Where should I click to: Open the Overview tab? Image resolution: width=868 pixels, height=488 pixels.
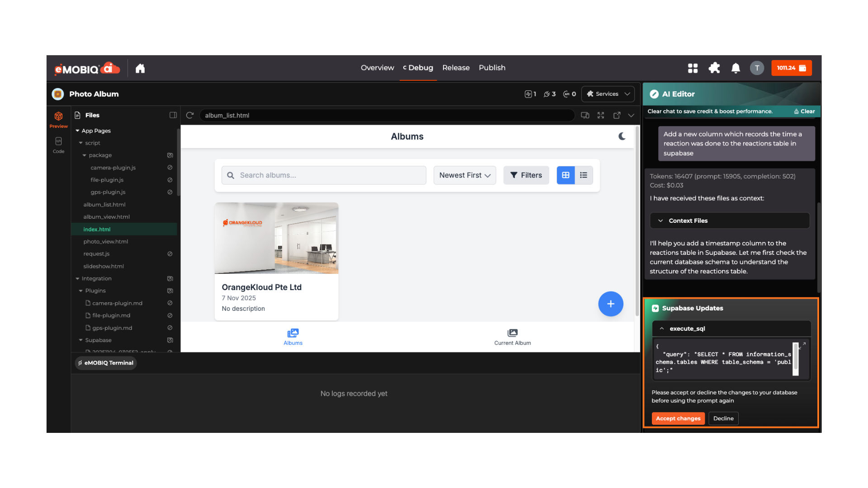pos(377,68)
